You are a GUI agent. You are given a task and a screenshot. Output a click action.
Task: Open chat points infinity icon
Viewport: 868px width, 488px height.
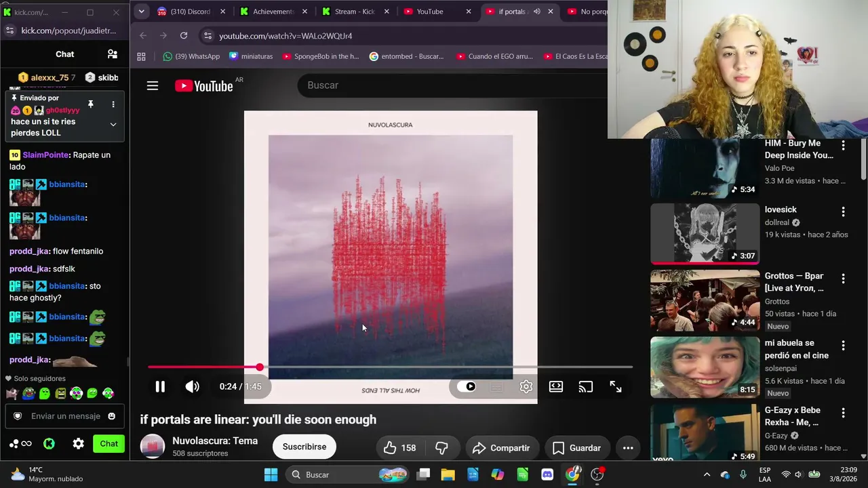(x=20, y=444)
